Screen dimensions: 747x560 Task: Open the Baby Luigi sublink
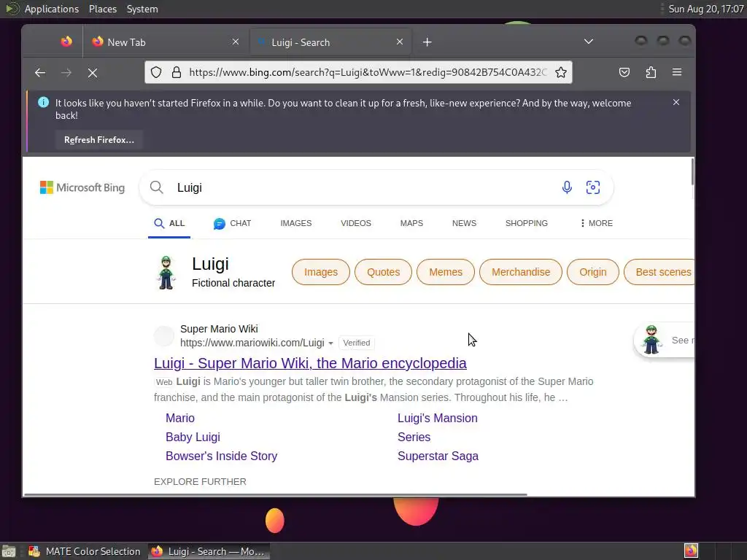193,437
